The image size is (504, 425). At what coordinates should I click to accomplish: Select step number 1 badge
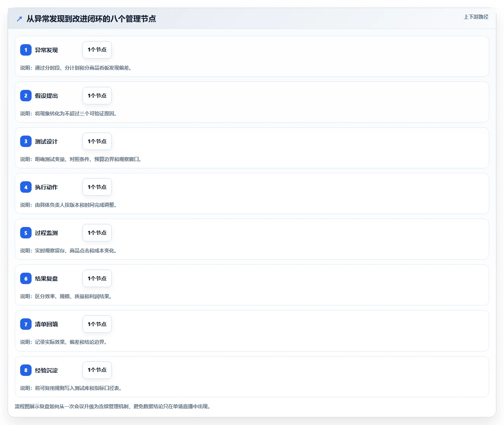pos(26,50)
